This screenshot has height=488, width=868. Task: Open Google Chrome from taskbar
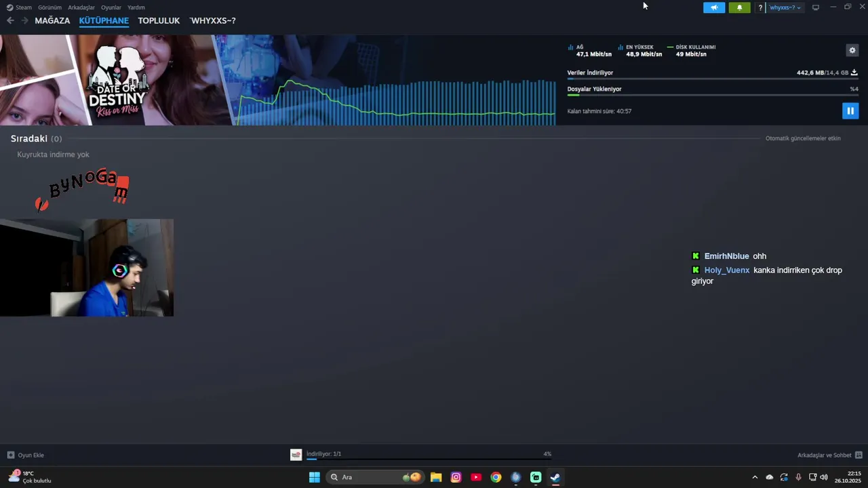pos(496,477)
